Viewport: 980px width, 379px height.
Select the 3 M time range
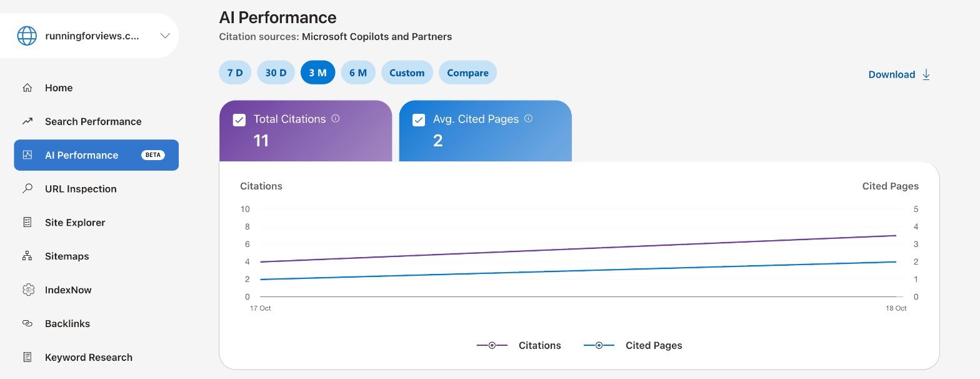[317, 73]
